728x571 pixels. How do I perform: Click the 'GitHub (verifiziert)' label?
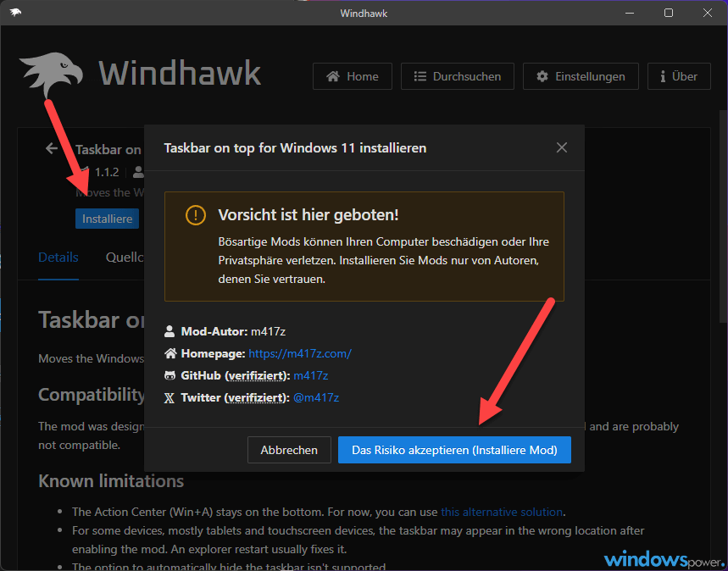236,375
